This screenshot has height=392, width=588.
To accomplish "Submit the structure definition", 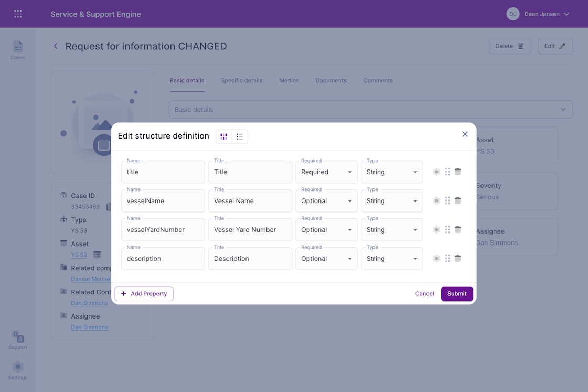I will click(457, 294).
